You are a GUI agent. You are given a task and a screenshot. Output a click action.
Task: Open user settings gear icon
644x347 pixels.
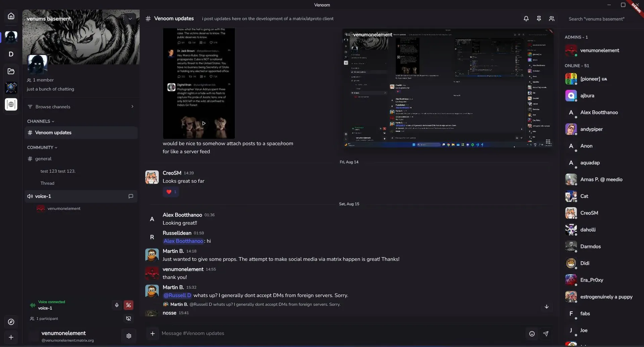129,336
